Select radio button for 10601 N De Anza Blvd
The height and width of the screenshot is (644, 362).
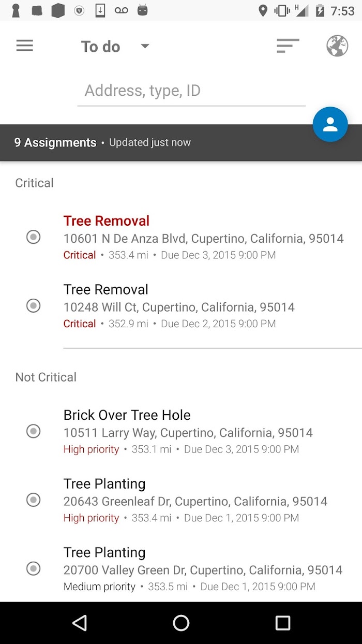click(x=33, y=237)
